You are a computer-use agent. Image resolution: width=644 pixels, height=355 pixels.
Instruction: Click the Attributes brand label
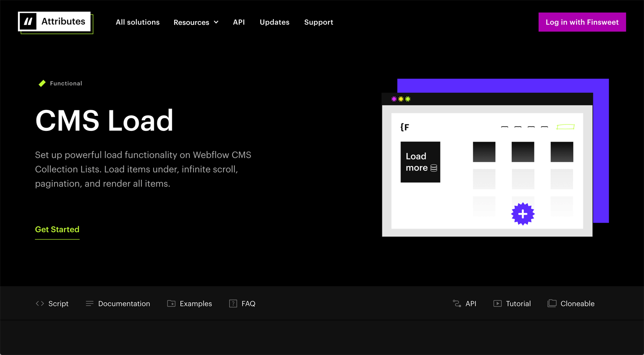(64, 21)
